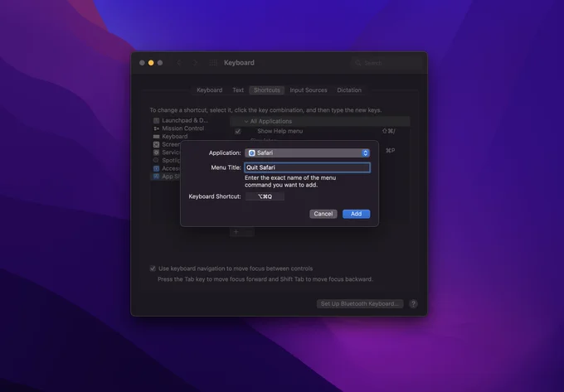Viewport: 564px width, 392px height.
Task: Click the Spotlight sidebar icon
Action: pos(156,160)
